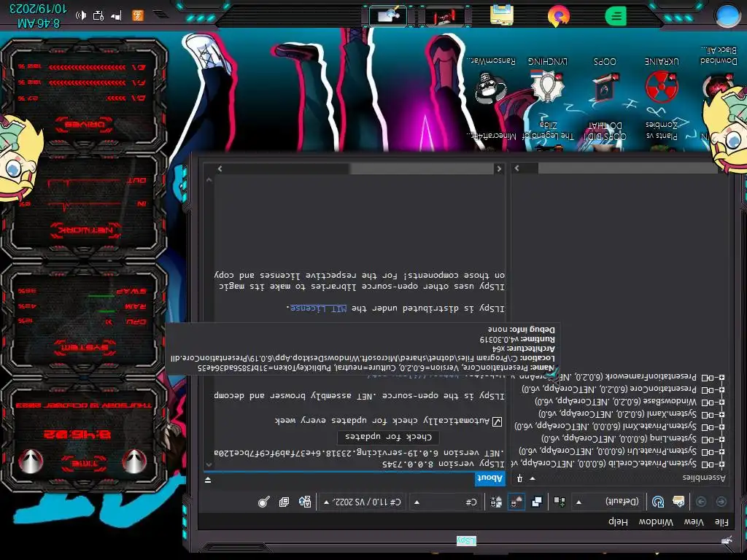
Task: Click the orange tray application icon
Action: tap(138, 16)
